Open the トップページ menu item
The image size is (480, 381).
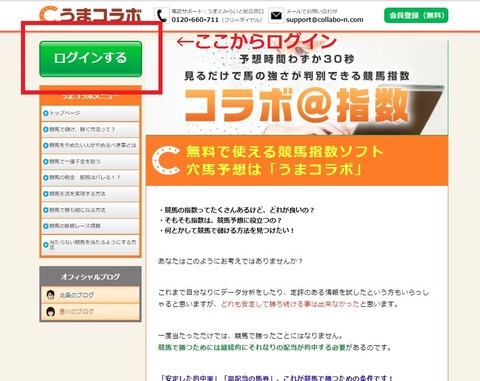[90, 113]
